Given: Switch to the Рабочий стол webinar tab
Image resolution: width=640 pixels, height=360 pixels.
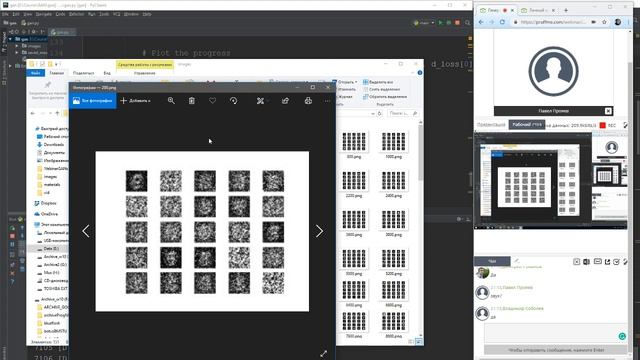Looking at the screenshot, I should click(527, 124).
